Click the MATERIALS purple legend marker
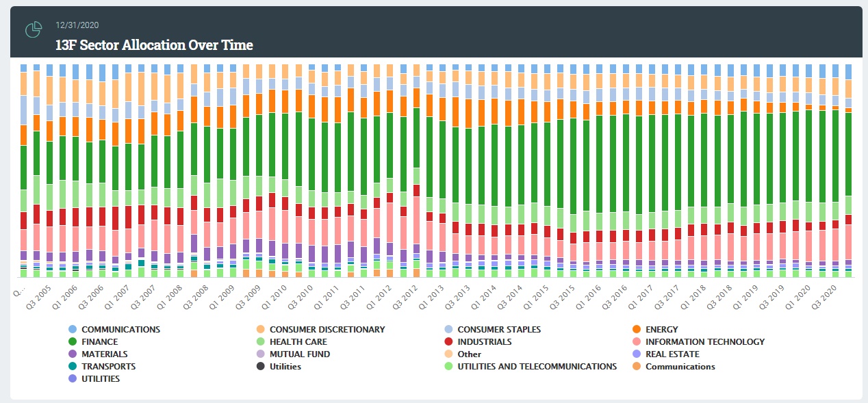Viewport: 868px width, 403px height. pyautogui.click(x=73, y=354)
